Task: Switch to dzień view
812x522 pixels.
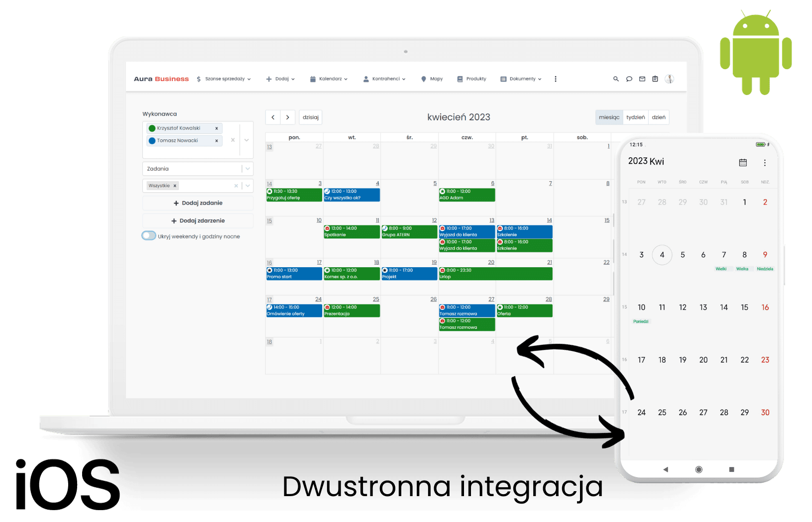Action: 659,117
